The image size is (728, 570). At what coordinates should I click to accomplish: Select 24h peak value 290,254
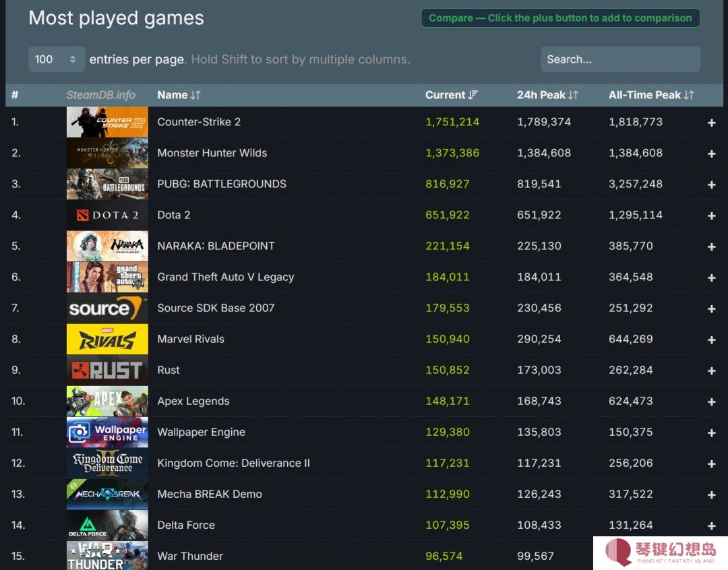tap(539, 340)
